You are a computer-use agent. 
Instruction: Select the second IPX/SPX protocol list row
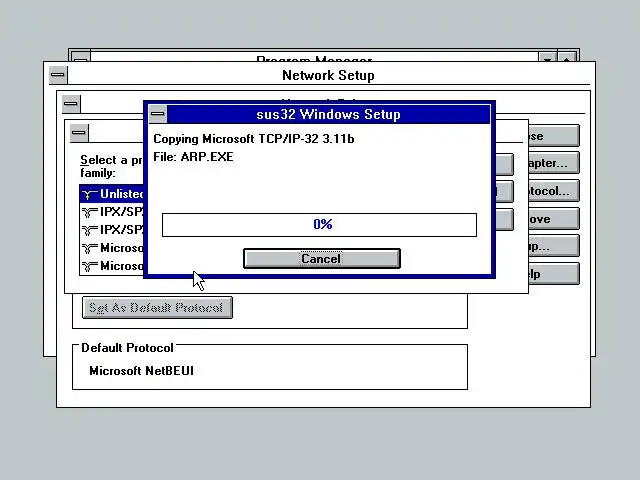(112, 230)
